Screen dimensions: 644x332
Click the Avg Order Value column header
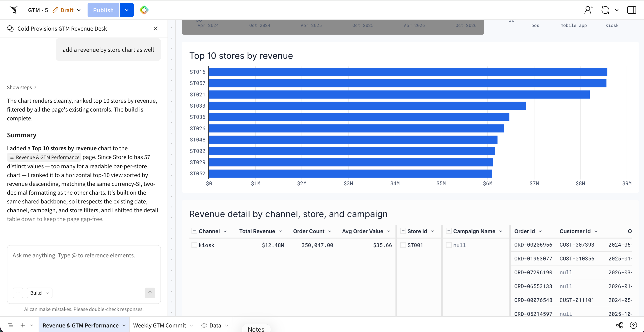click(x=362, y=231)
